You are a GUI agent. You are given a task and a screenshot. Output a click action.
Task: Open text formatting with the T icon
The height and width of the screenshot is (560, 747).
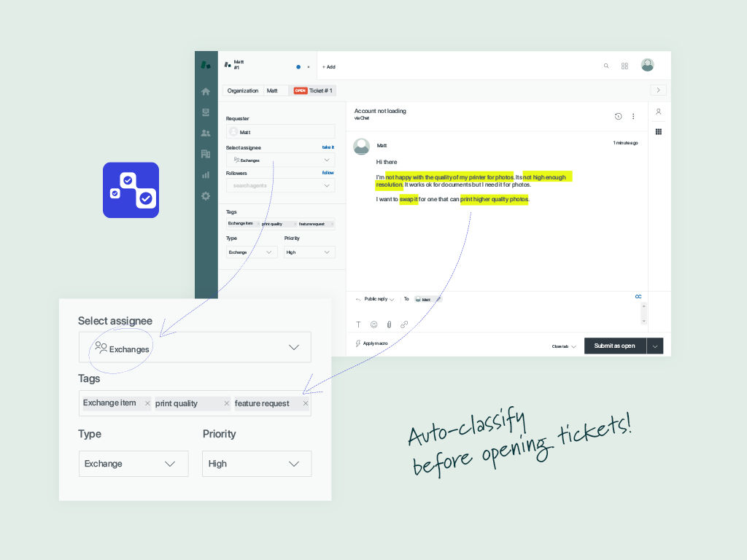tap(358, 324)
